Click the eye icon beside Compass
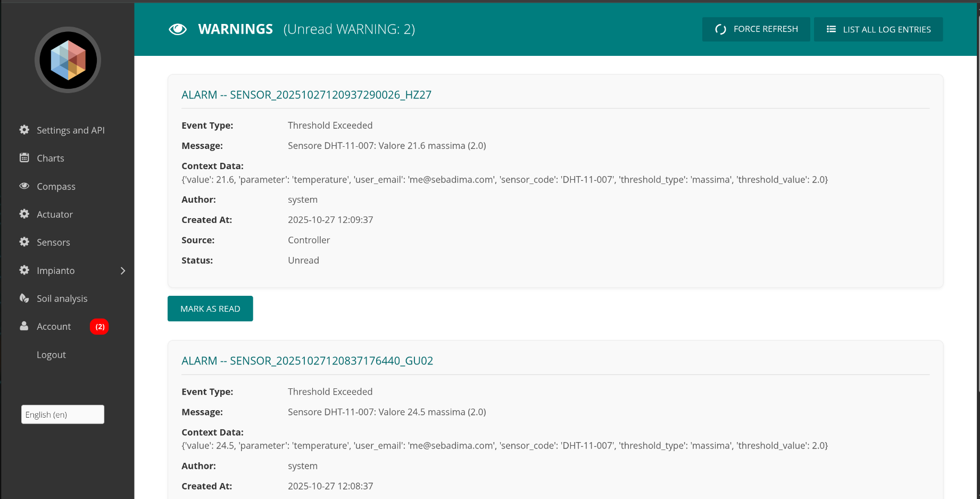The height and width of the screenshot is (499, 980). (24, 186)
